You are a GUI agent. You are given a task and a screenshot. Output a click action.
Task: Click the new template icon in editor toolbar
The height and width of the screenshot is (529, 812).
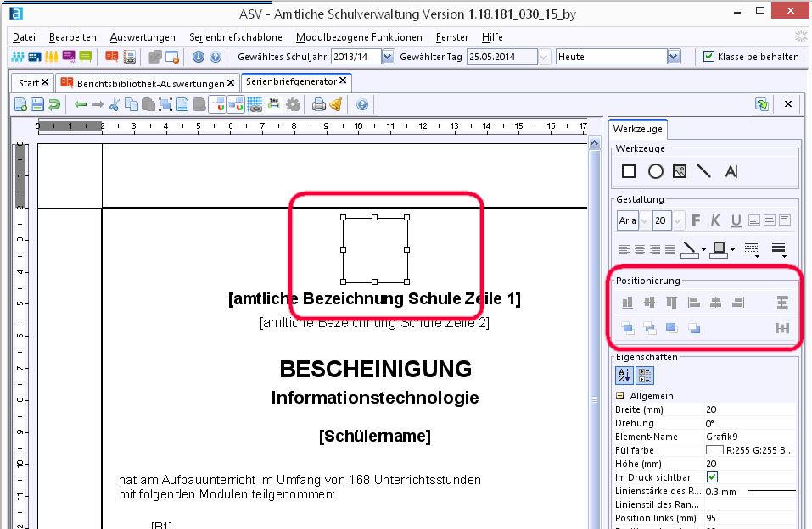(x=20, y=105)
